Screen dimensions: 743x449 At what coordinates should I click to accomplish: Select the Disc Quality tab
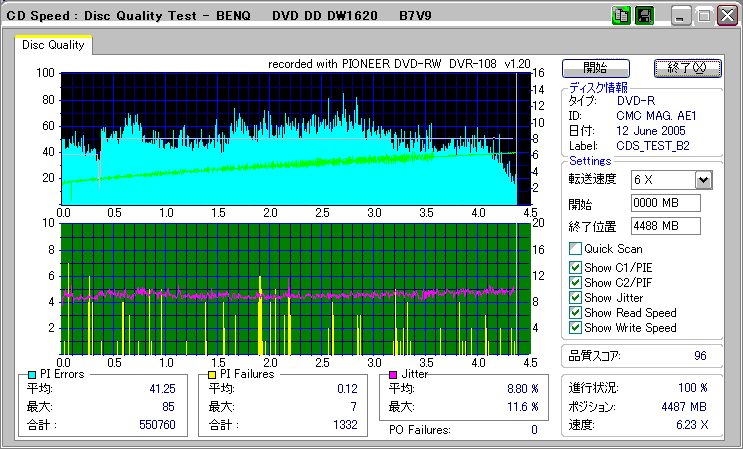pyautogui.click(x=54, y=45)
